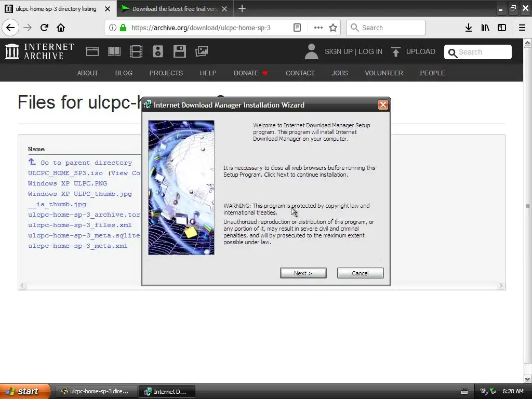Open page actions three-dot menu

point(318,28)
